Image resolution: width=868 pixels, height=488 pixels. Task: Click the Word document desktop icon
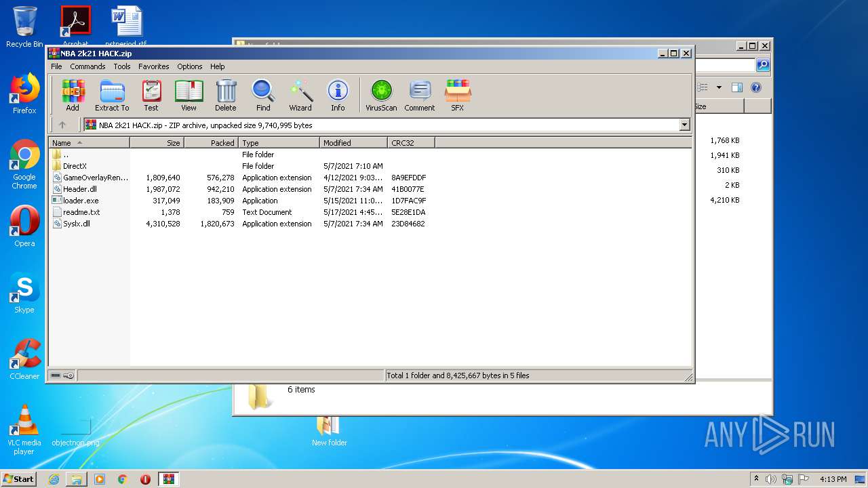pos(126,26)
